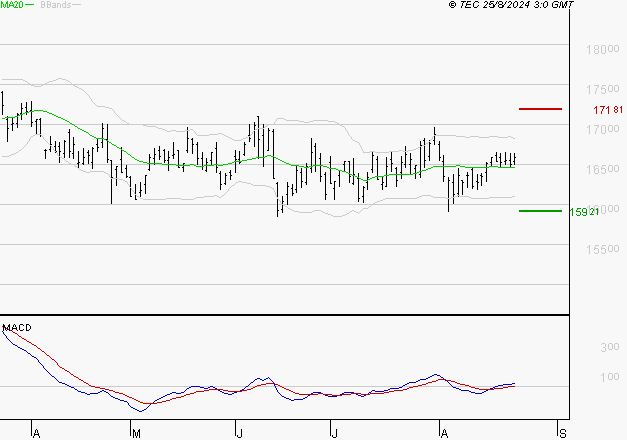
Task: Click the red resistance level line
Action: [540, 109]
